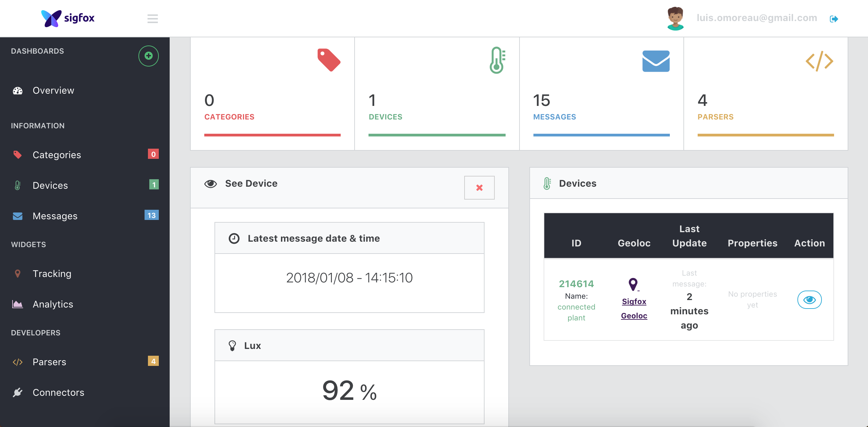Open Connectors in the sidebar

(x=58, y=393)
